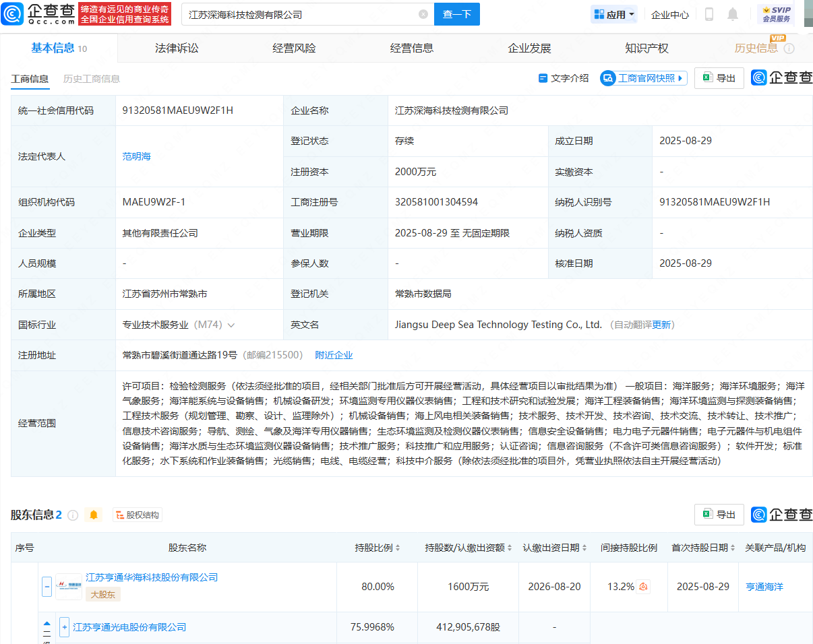Click the 成立日期 value 2025-08-29
Screen dimensions: 813x644
coord(686,141)
